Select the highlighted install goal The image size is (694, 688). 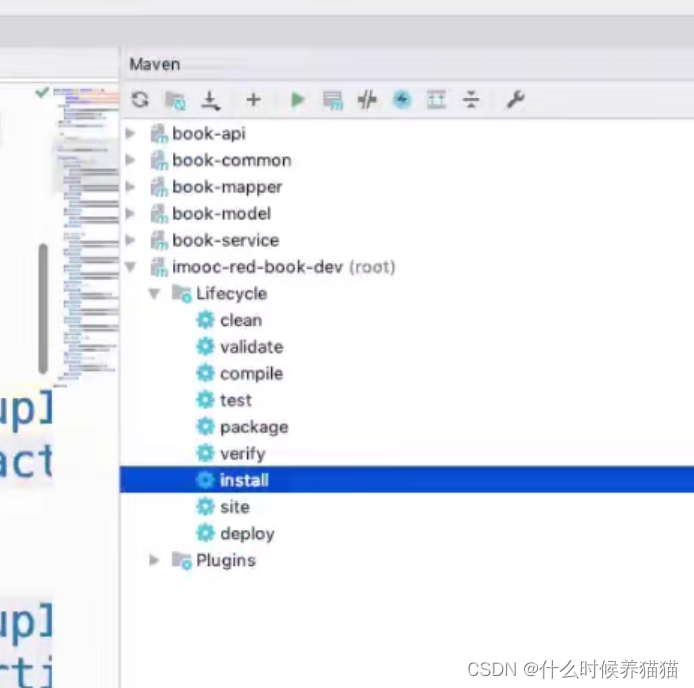(407, 479)
